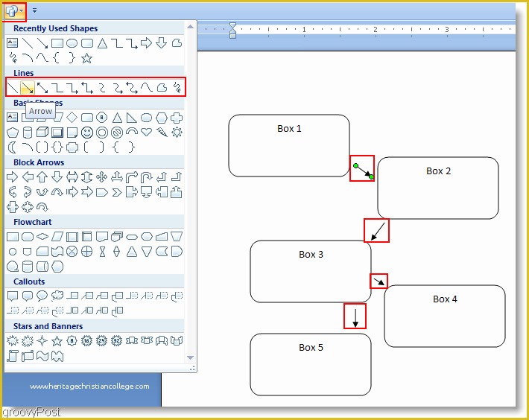Choose Up Ribbon banner
The height and width of the screenshot is (420, 529).
click(x=132, y=341)
